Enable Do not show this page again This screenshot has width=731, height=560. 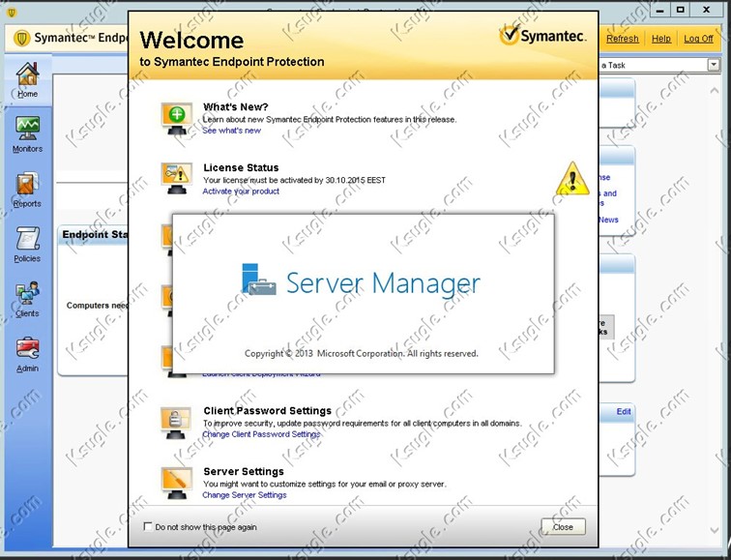click(x=148, y=527)
